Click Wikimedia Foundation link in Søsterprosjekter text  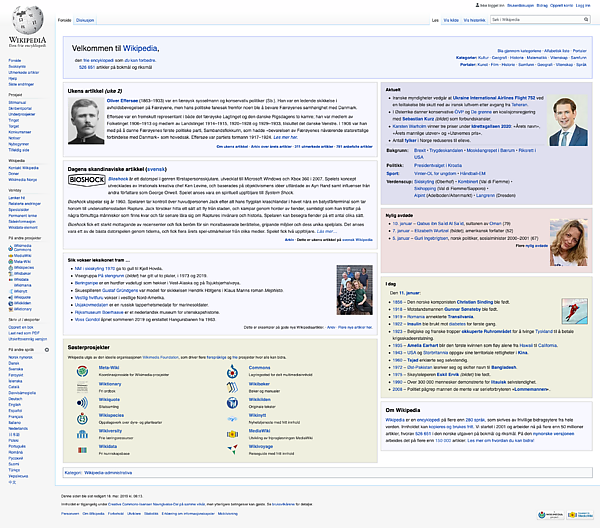160,357
